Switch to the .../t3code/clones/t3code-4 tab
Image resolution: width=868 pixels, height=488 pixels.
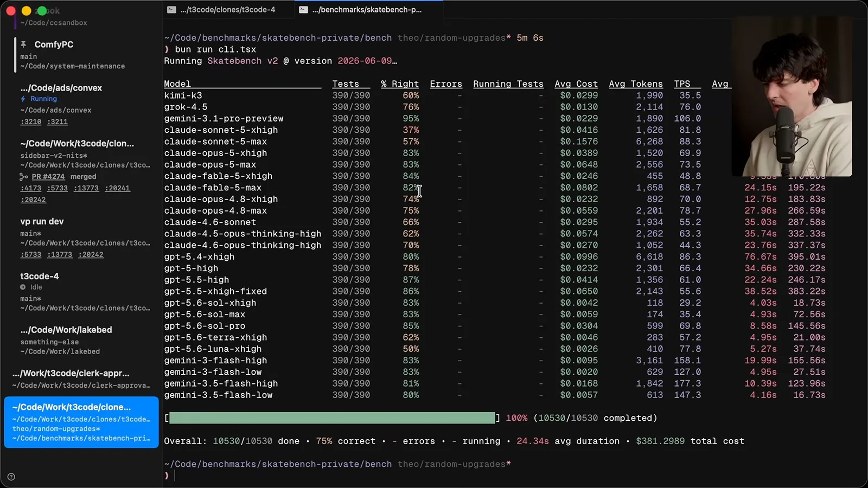228,10
